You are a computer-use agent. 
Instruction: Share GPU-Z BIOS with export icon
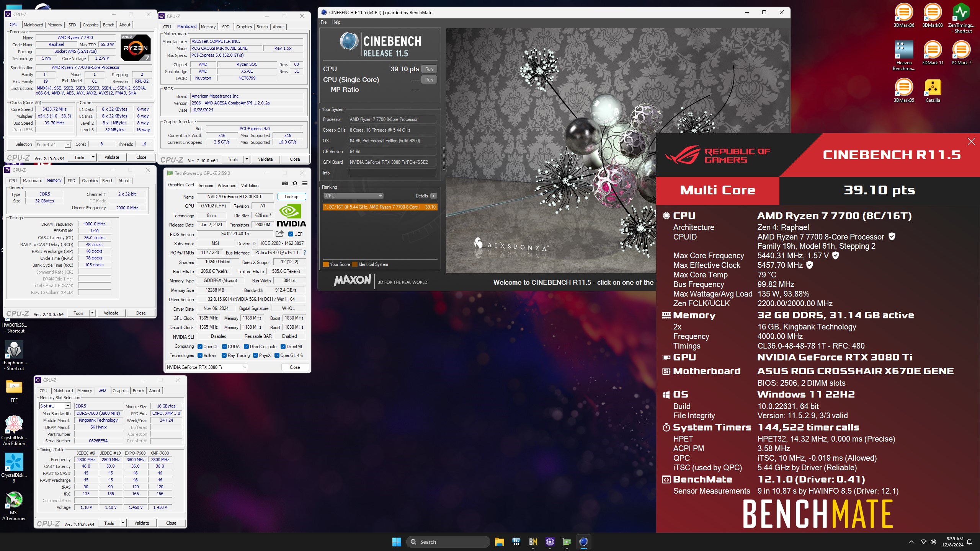pyautogui.click(x=280, y=234)
